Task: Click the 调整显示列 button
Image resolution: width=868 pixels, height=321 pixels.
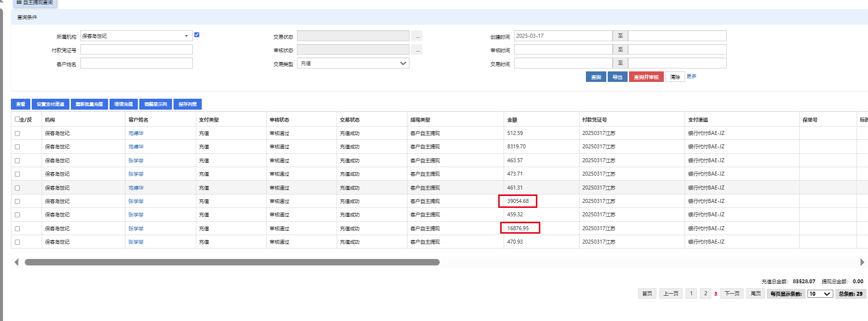Action: click(x=156, y=104)
